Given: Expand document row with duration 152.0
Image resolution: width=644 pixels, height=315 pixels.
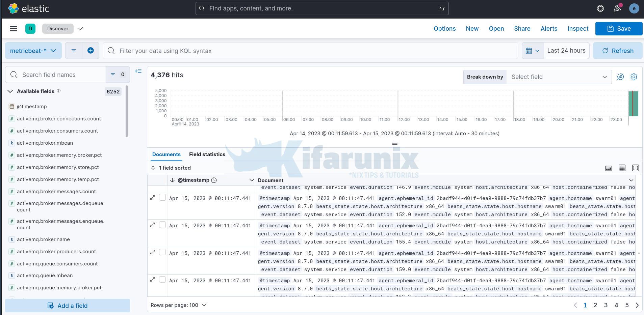Looking at the screenshot, I should coord(153,197).
